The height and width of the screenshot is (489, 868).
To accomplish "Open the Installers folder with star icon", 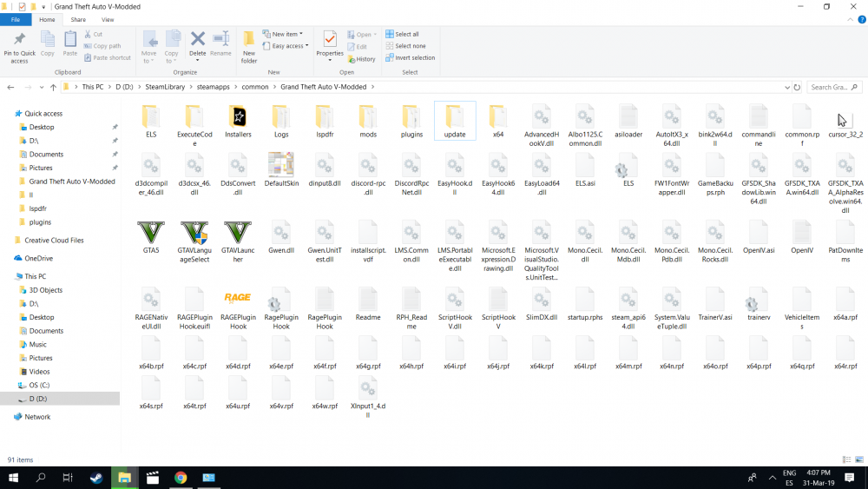I will click(x=237, y=116).
